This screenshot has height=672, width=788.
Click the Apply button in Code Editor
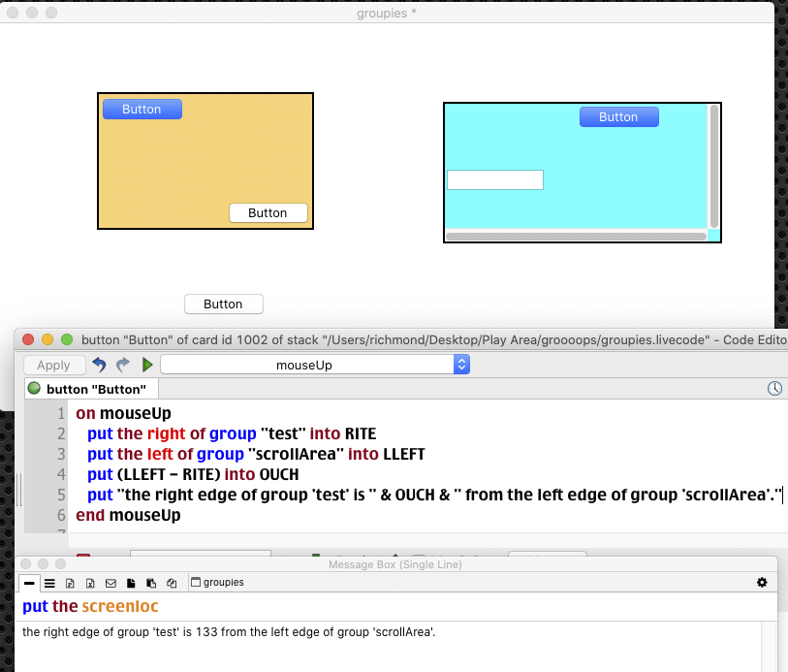(x=53, y=365)
